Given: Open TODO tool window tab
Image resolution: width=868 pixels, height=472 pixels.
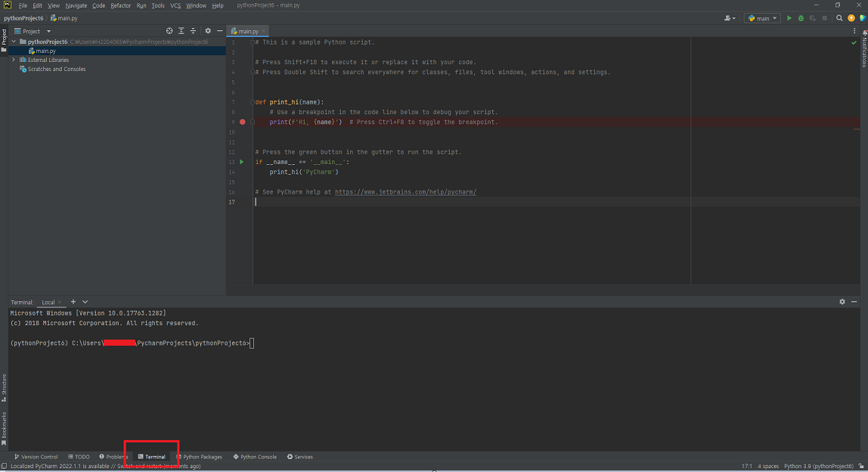Looking at the screenshot, I should [x=79, y=457].
